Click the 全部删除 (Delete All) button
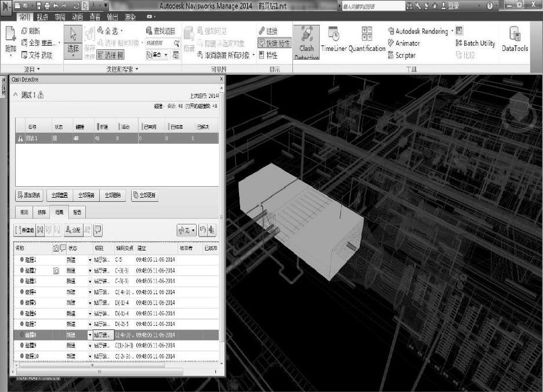 [113, 195]
